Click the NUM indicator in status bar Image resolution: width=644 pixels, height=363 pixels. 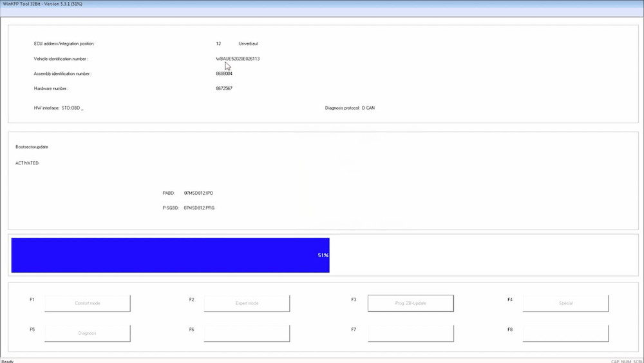tap(626, 361)
